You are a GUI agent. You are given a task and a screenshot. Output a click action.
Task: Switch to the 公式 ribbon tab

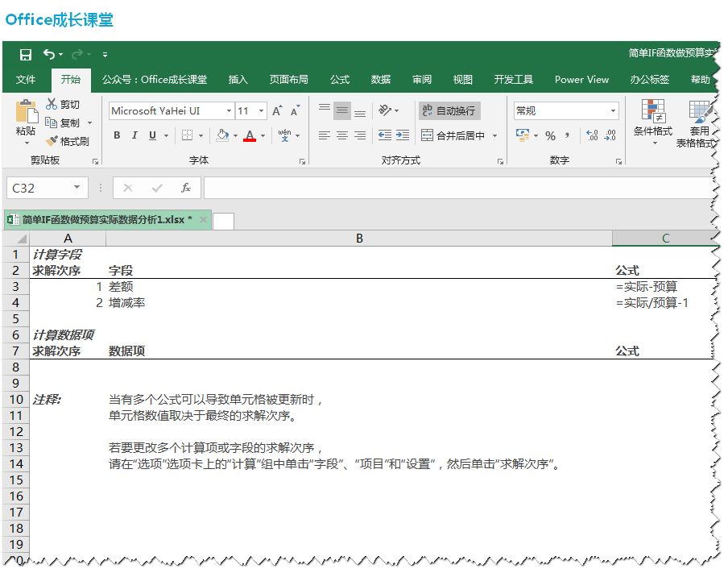(340, 80)
